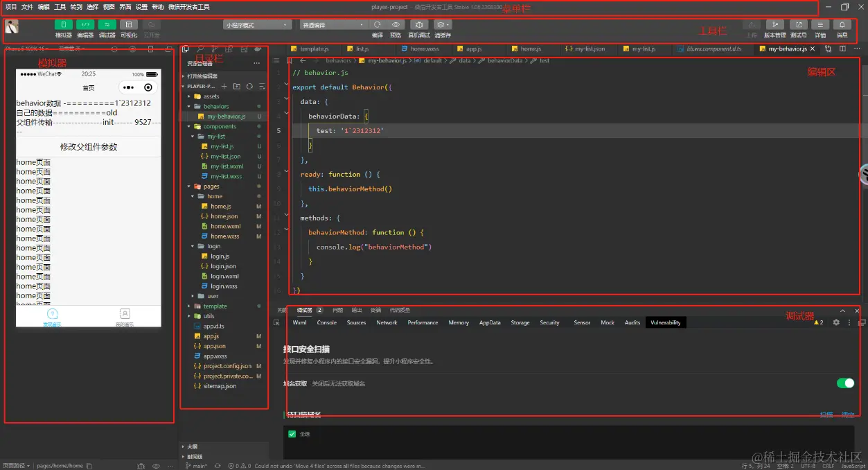Collapse the pages folder
This screenshot has width=868, height=470.
[x=211, y=186]
